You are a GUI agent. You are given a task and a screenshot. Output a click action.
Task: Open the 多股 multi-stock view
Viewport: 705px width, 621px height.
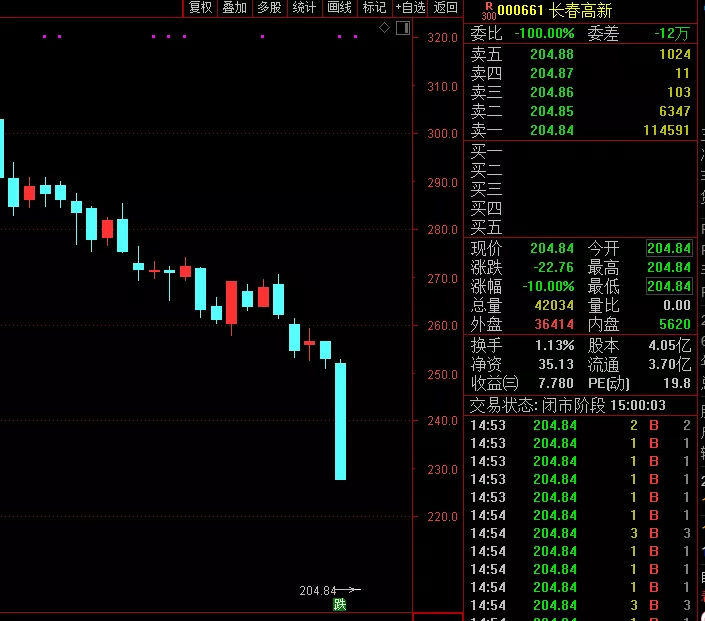pos(269,8)
